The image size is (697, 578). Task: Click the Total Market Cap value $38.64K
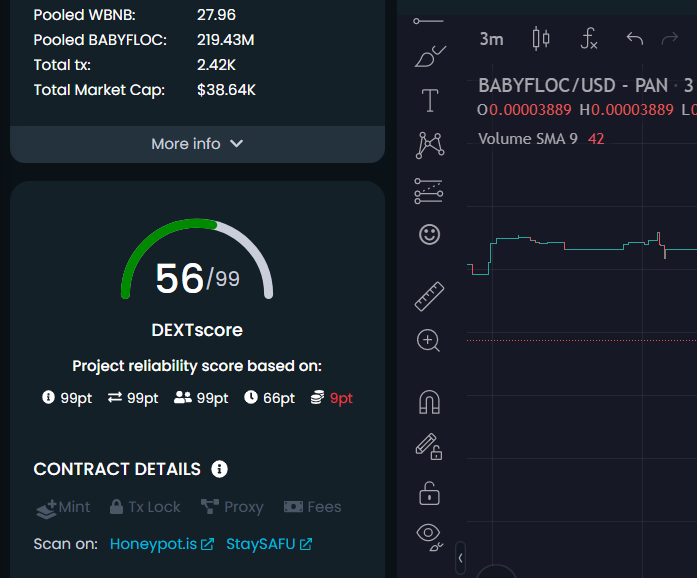point(226,90)
